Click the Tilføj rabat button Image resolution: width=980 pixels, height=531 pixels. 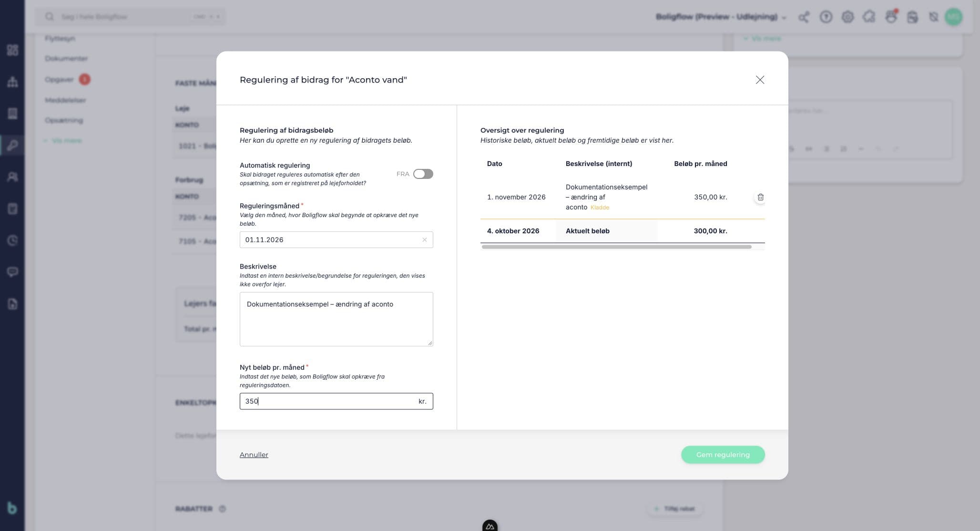click(675, 509)
